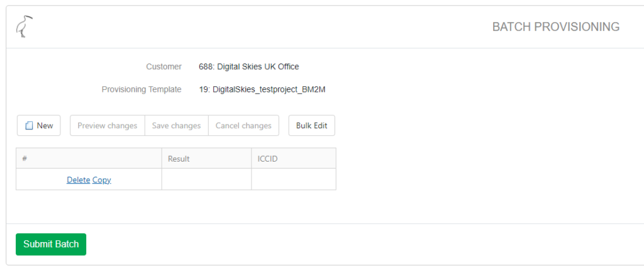Click the Customer field label
Viewport: 644px width, 266px height.
click(164, 67)
